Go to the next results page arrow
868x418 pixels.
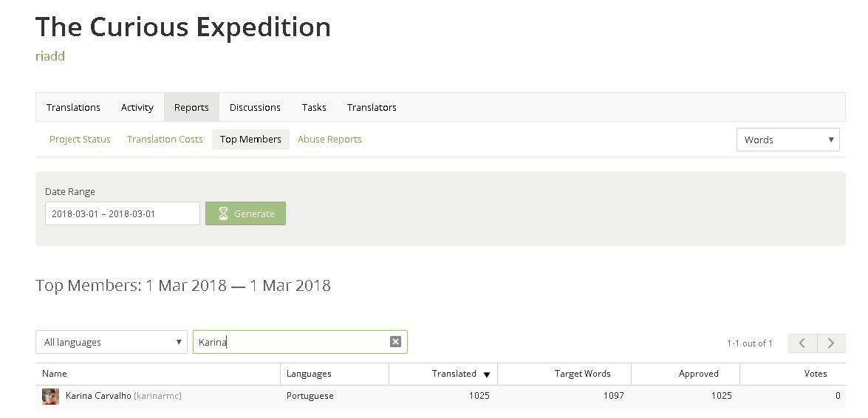click(831, 343)
